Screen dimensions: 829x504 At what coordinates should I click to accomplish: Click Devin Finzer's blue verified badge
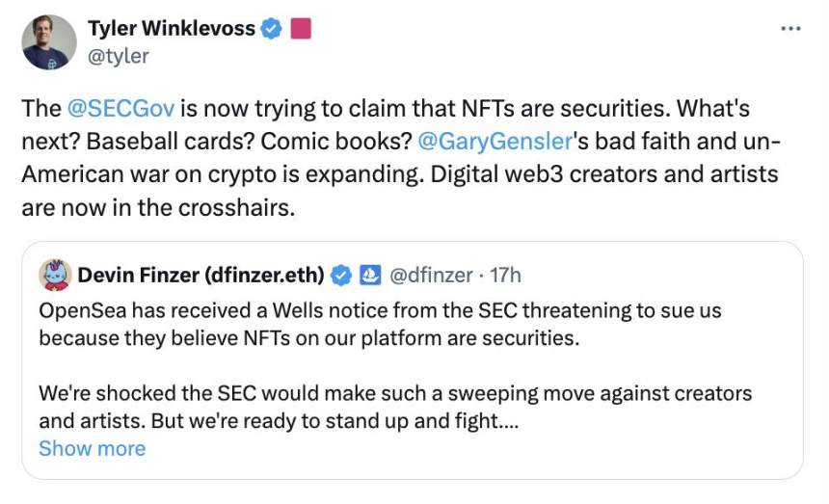click(x=340, y=276)
